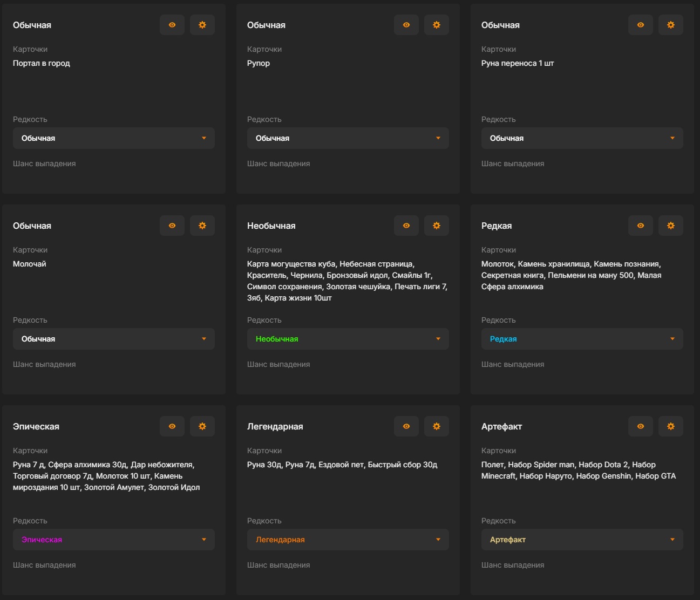Open Необычная card settings gear
The height and width of the screenshot is (600, 700).
click(437, 226)
